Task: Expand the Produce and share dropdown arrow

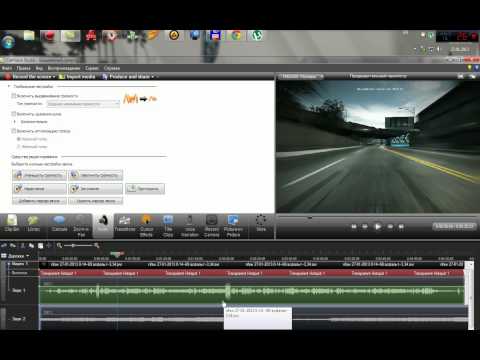Action: (x=153, y=77)
